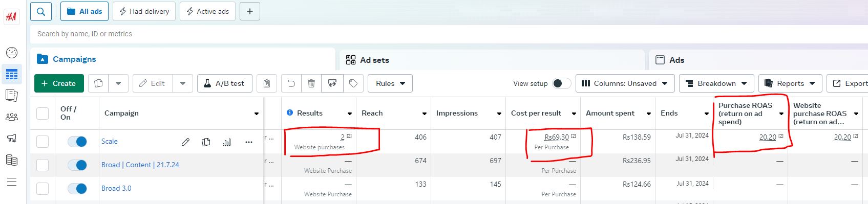Click the Undo arrow icon
Image resolution: width=868 pixels, height=204 pixels.
[x=291, y=83]
